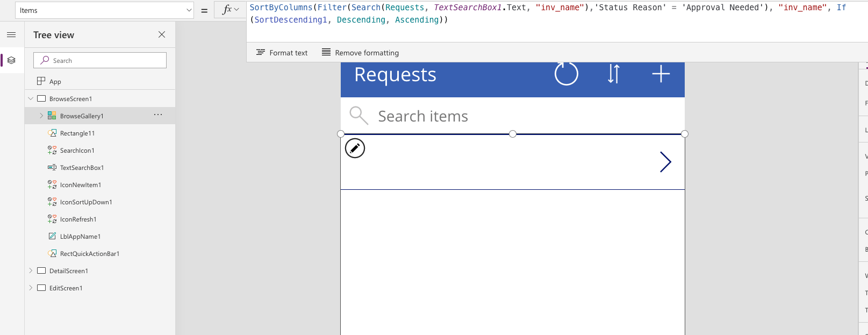868x335 pixels.
Task: Click the plus icon to add new item
Action: [x=661, y=74]
